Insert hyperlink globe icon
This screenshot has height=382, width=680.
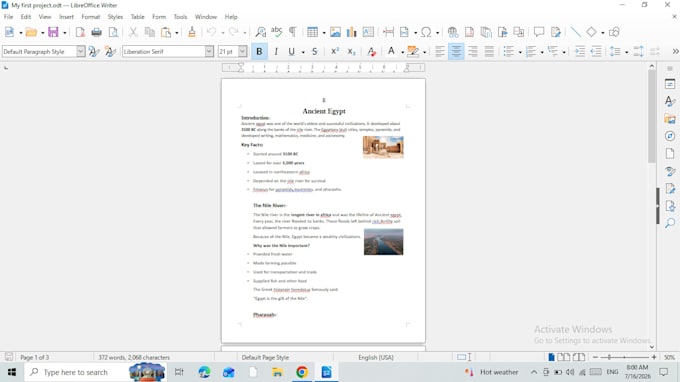coord(453,32)
